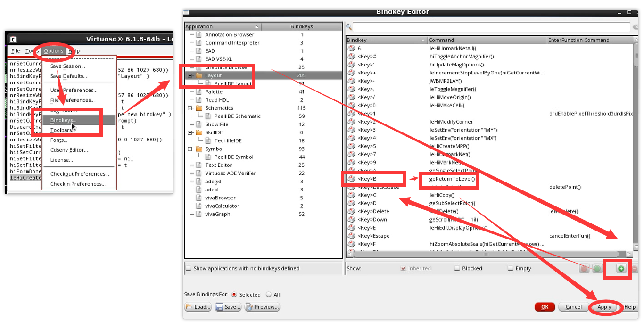The image size is (644, 322).
Task: Click the document icon next to vivaGraph
Action: pyautogui.click(x=198, y=214)
